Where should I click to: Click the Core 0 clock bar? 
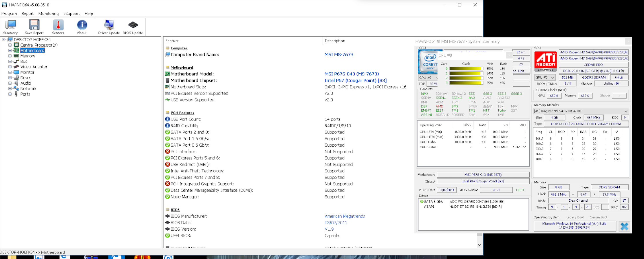[x=466, y=69]
